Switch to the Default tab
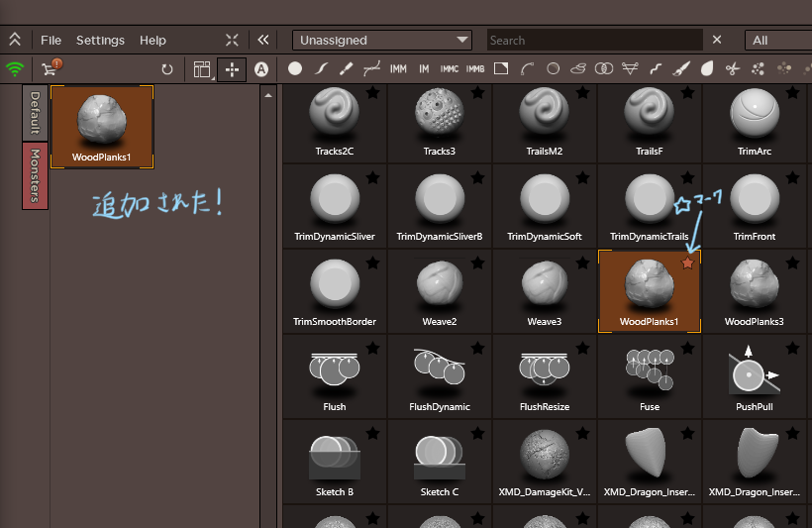Image resolution: width=812 pixels, height=528 pixels. [36, 113]
